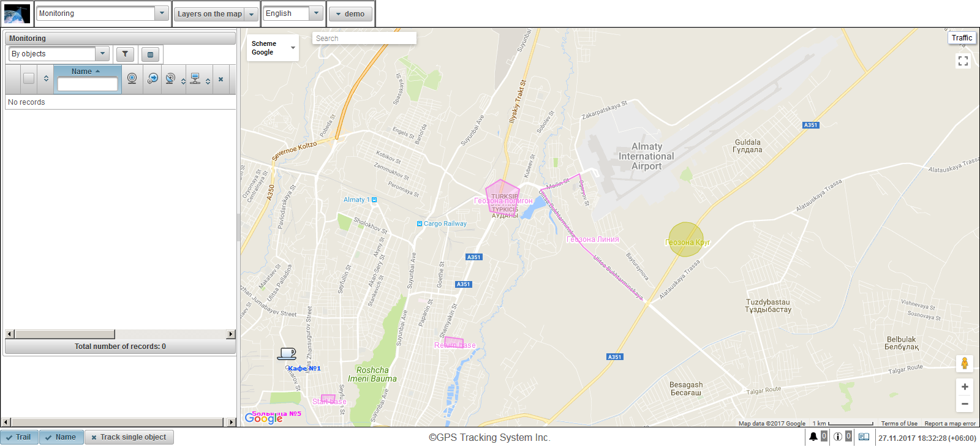Open the Layers on the map menu
Viewport: 980px width, 447px height.
point(216,14)
